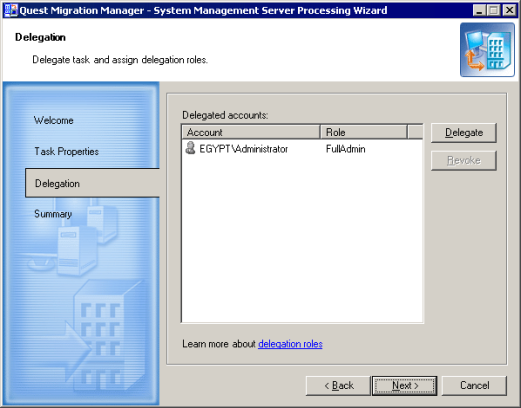This screenshot has height=408, width=521.
Task: Select the Delegation step in sidebar
Action: pos(92,183)
